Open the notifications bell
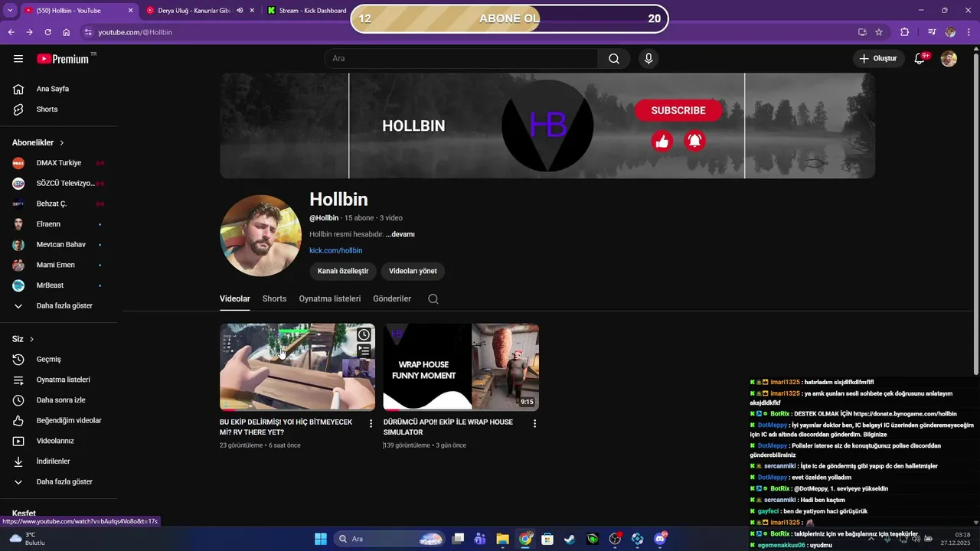 (x=920, y=59)
